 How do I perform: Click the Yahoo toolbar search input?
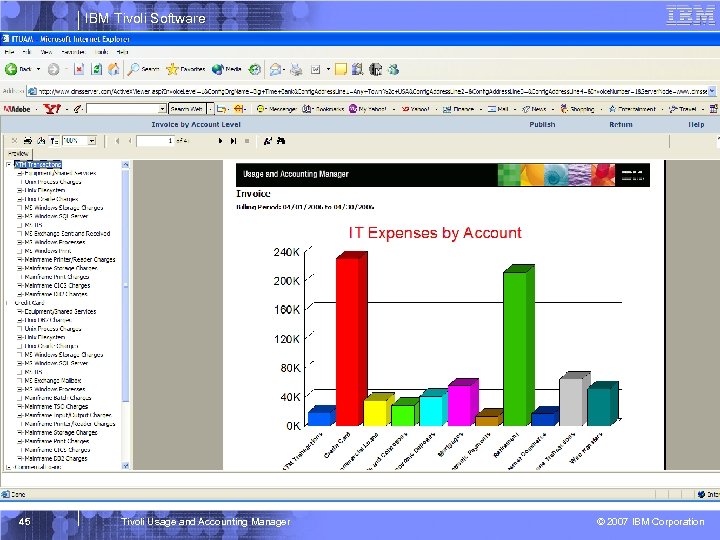click(122, 109)
